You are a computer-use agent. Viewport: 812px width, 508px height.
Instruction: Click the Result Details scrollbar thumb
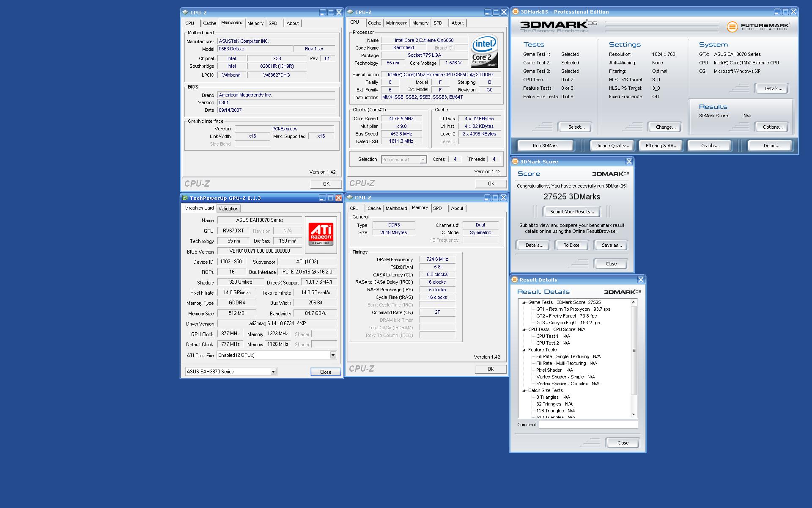pyautogui.click(x=634, y=350)
